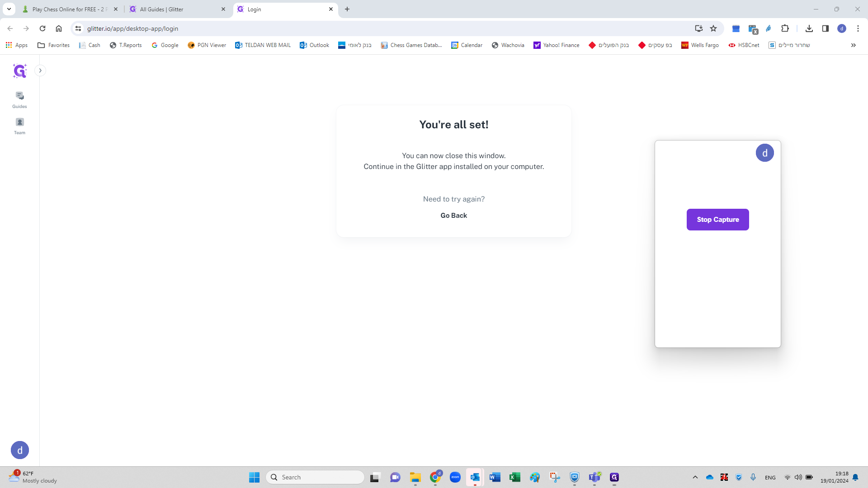The image size is (868, 488).
Task: Open user avatar in capture panel
Action: tap(764, 153)
